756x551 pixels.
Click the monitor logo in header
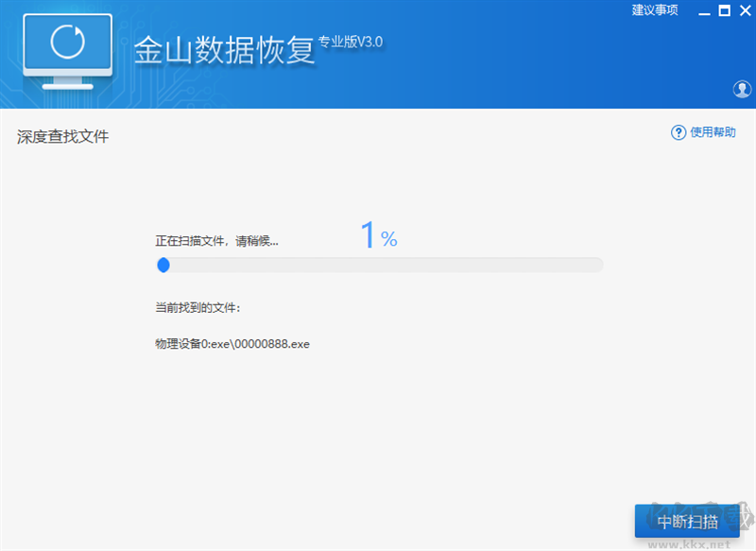65,54
